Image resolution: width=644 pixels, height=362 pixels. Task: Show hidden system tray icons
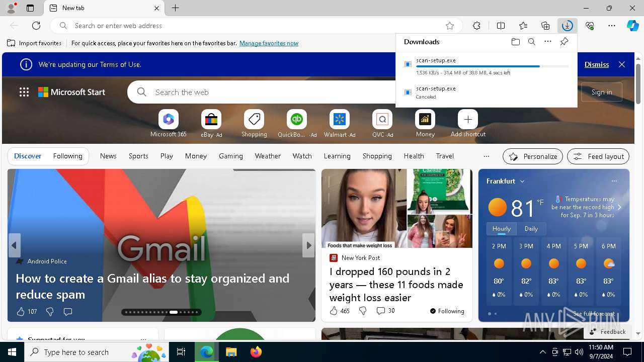542,352
